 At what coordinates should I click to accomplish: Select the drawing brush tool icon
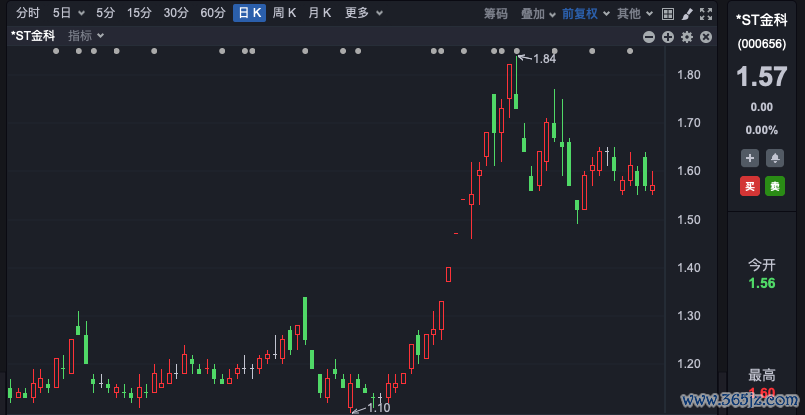pyautogui.click(x=687, y=14)
